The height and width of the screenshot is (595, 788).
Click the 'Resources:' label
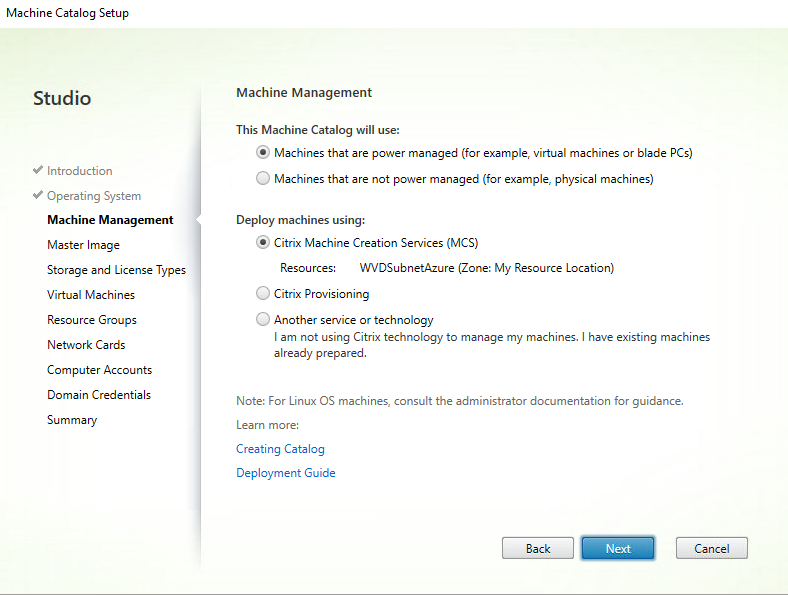point(308,268)
